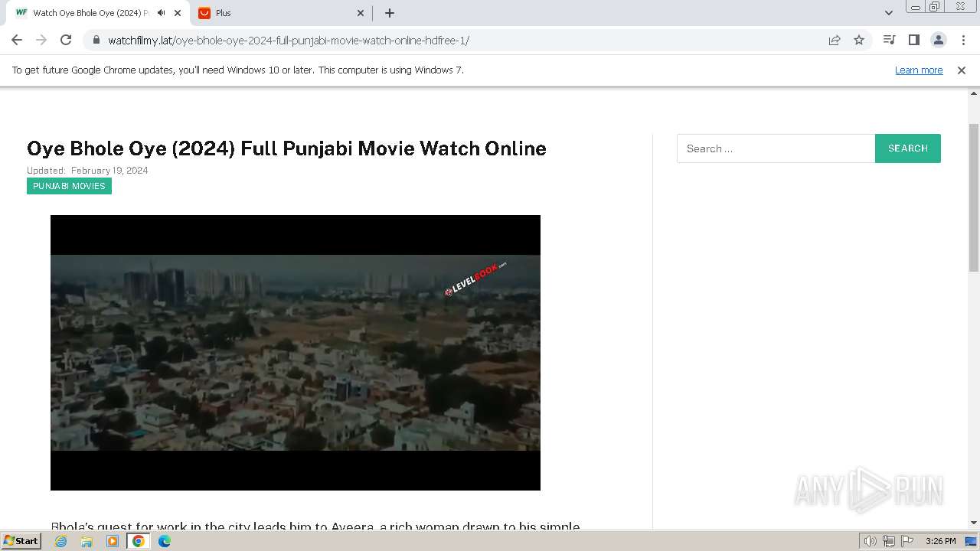Viewport: 980px width, 551px height.
Task: Click the address bar URL
Action: pos(289,40)
